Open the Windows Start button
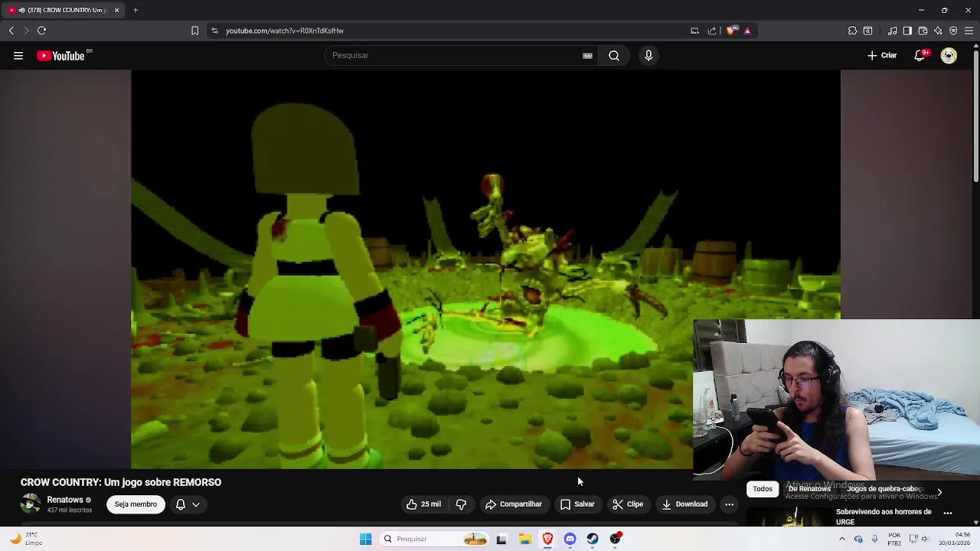Screen dimensions: 980x551 coord(365,539)
